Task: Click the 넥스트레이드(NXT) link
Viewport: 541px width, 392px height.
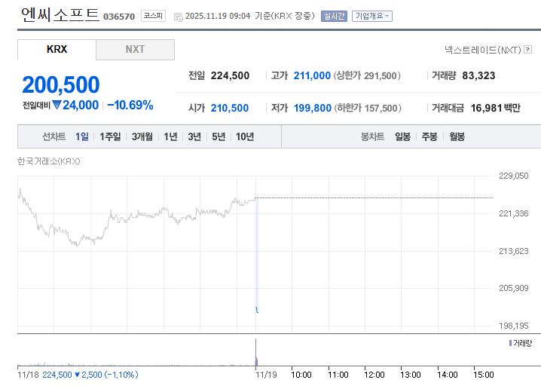Action: point(482,50)
